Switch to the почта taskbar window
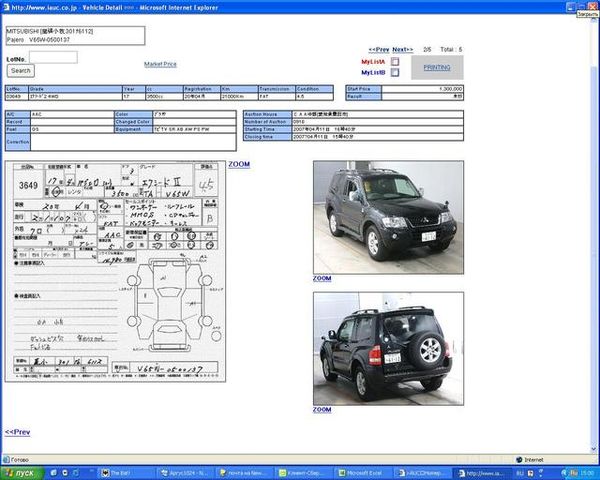Viewport: 600px width, 480px height. pyautogui.click(x=245, y=473)
